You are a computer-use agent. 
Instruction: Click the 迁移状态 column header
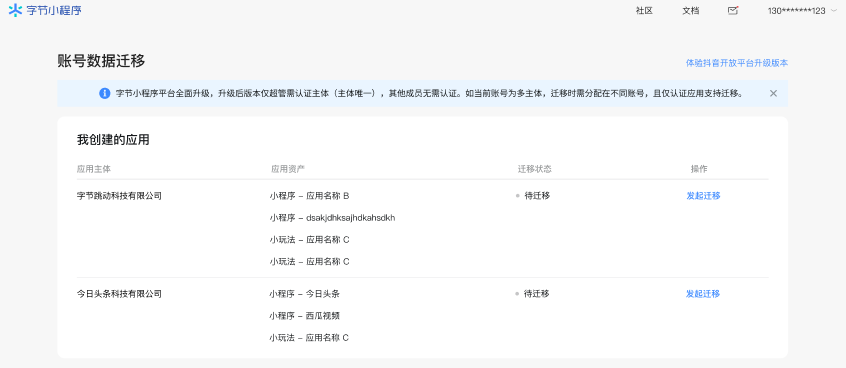coord(535,169)
